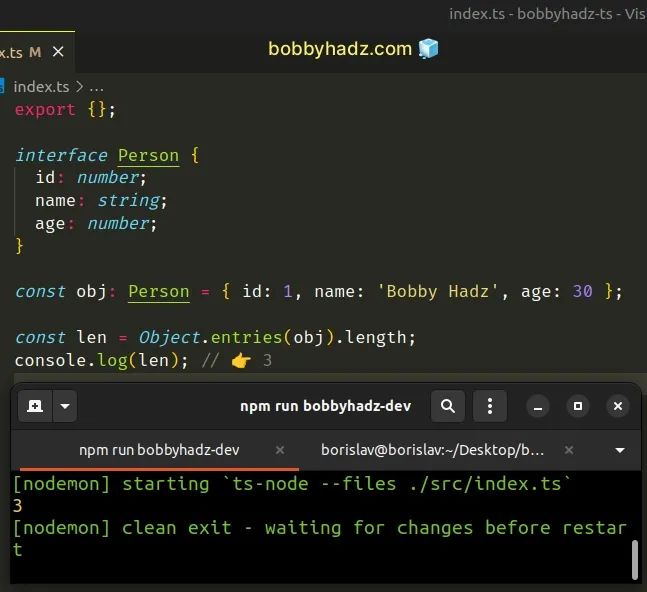Open new terminal tab icon
Screen dimensions: 647x592
[35, 406]
